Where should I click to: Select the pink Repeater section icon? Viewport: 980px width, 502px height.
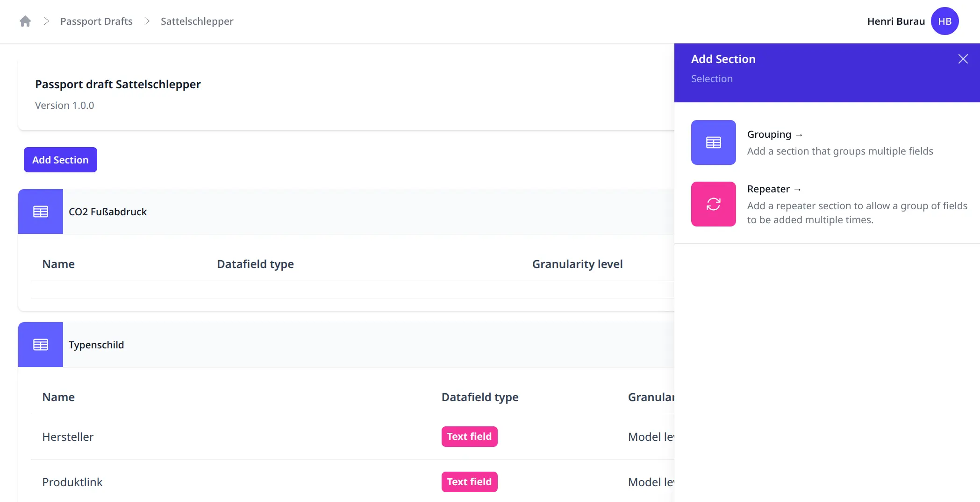click(713, 204)
